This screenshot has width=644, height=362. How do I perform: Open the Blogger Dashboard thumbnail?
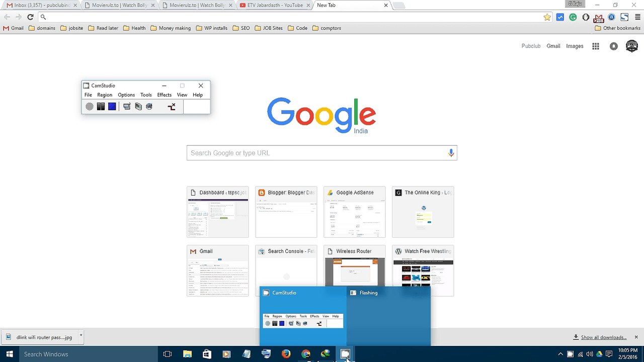[x=286, y=212]
